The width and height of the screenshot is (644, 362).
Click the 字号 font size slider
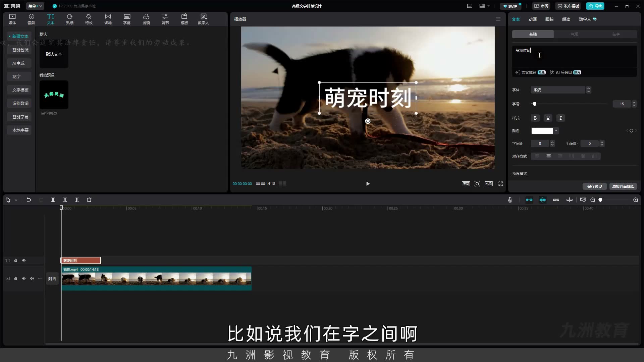click(x=569, y=104)
